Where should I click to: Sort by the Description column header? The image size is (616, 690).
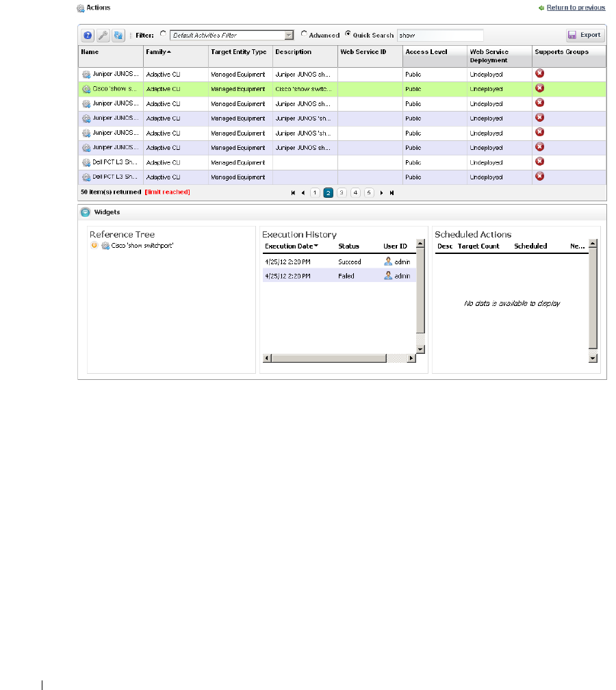[x=305, y=56]
